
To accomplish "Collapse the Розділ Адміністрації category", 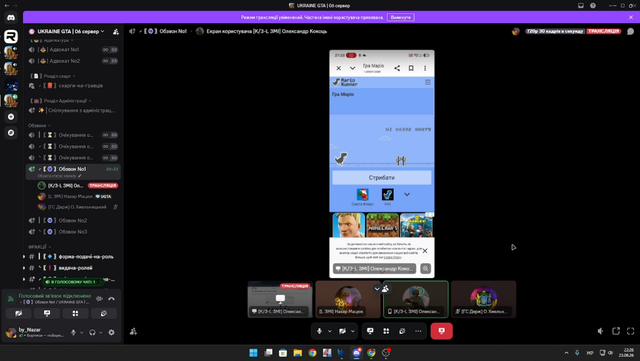I will pyautogui.click(x=61, y=100).
